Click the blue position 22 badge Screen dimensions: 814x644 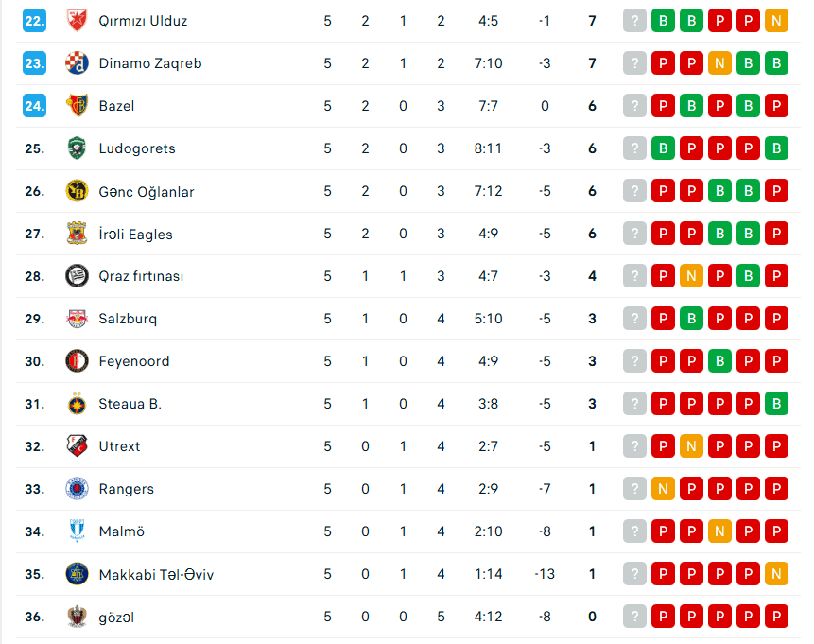[35, 21]
